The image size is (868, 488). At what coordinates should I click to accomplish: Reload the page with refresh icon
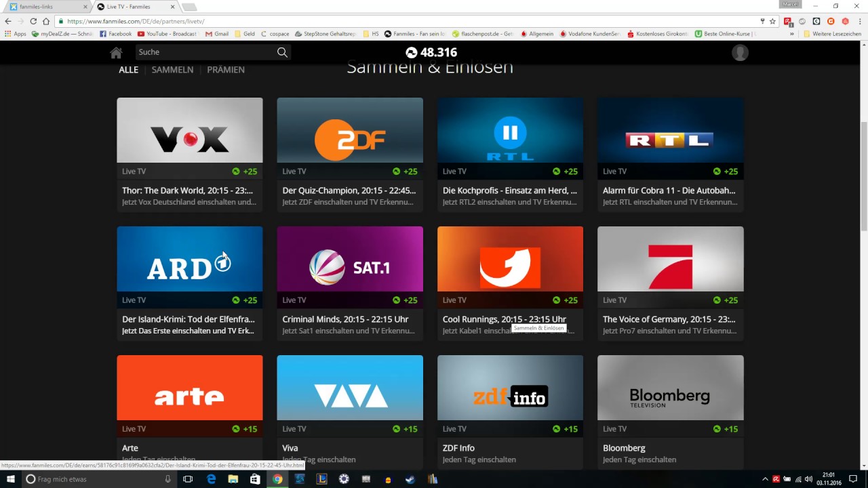click(33, 21)
